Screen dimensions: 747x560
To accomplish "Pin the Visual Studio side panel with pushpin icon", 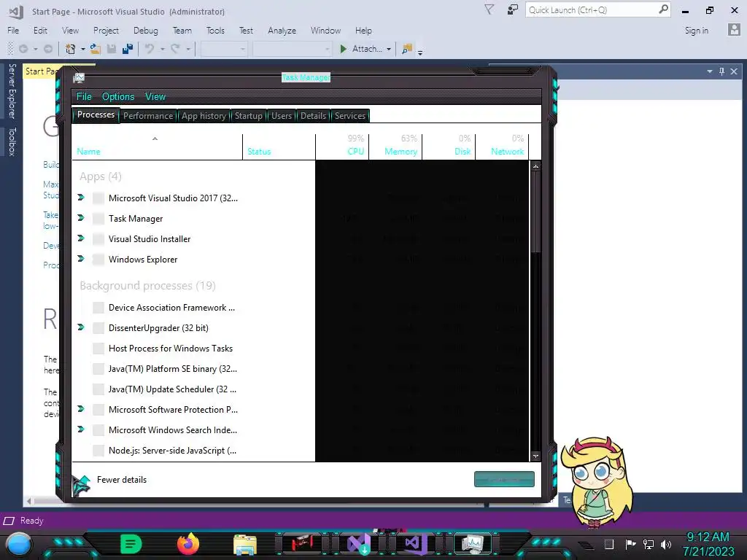I will point(721,71).
